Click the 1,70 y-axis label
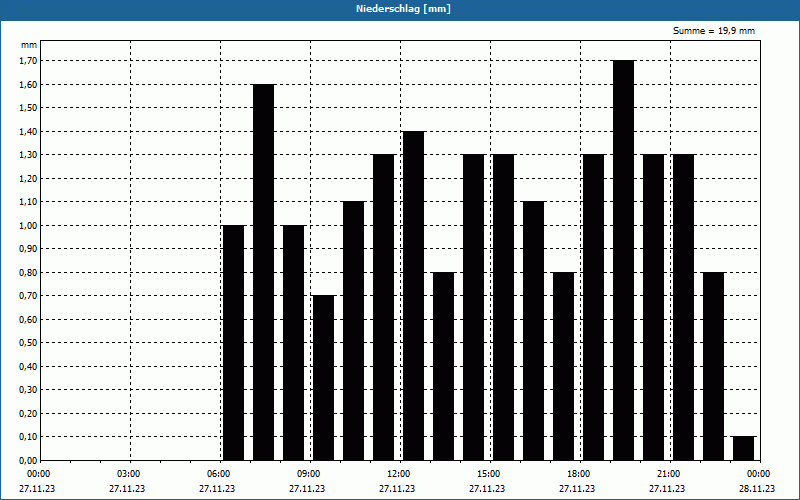This screenshot has width=800, height=500. [x=28, y=61]
